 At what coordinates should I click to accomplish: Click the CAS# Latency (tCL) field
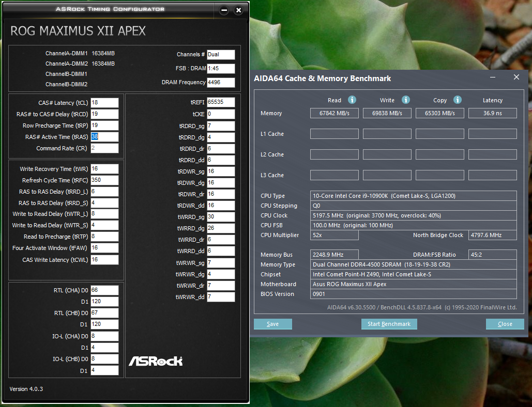[104, 103]
